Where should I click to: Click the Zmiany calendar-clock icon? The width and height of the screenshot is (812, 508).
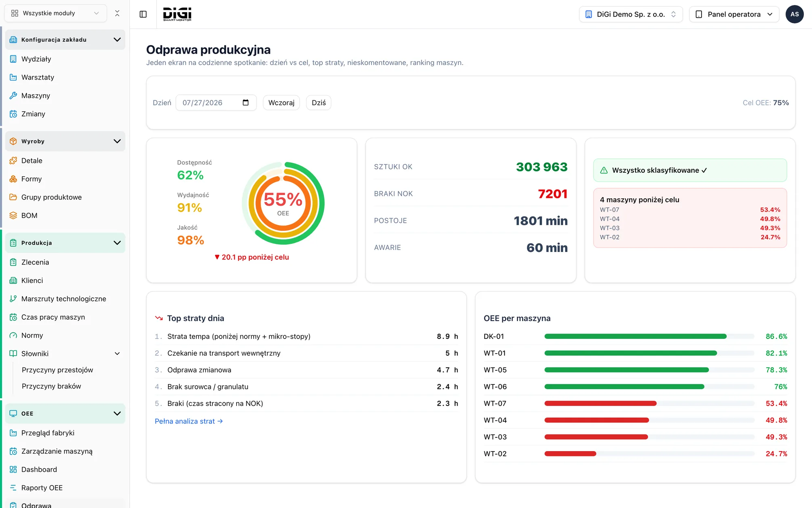(x=13, y=114)
